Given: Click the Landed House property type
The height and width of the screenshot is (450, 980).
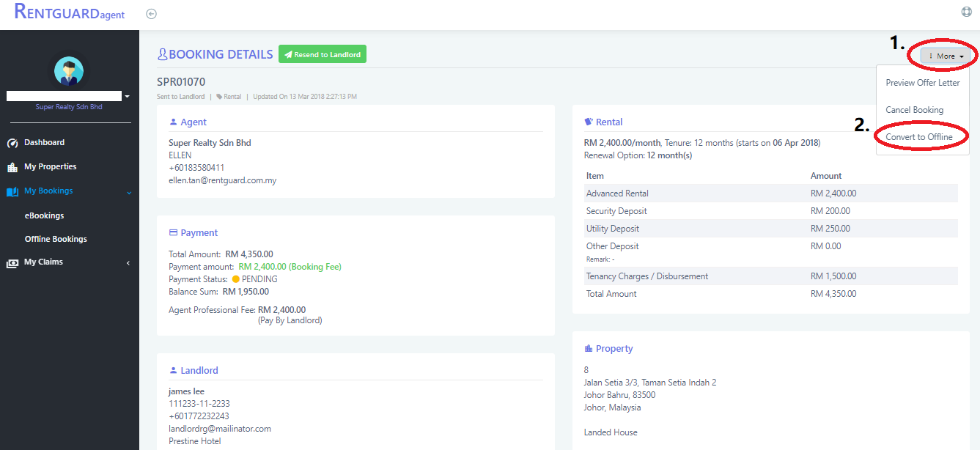Looking at the screenshot, I should [x=611, y=432].
